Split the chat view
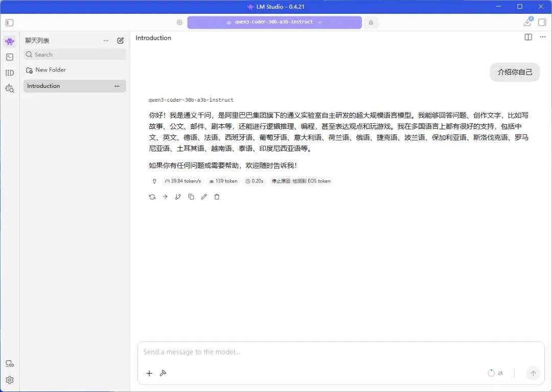Image resolution: width=552 pixels, height=392 pixels. click(528, 37)
